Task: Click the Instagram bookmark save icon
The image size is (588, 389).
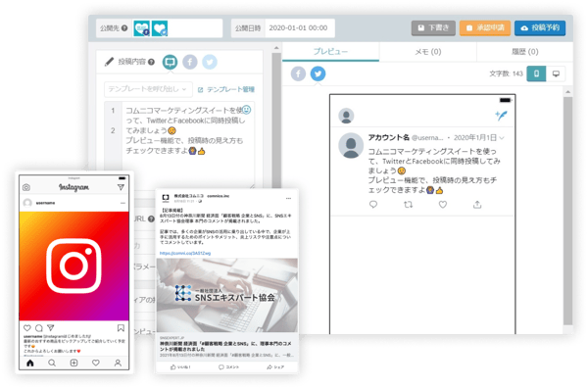Action: point(121,328)
